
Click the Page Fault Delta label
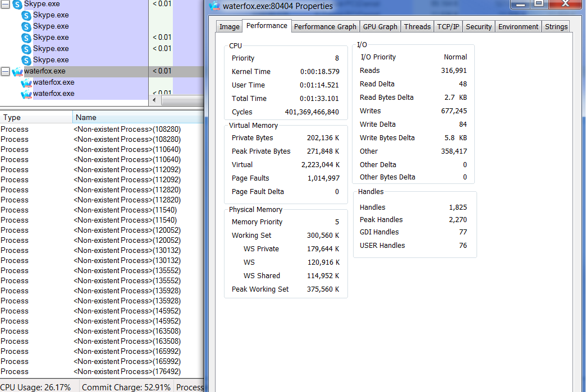click(x=258, y=192)
